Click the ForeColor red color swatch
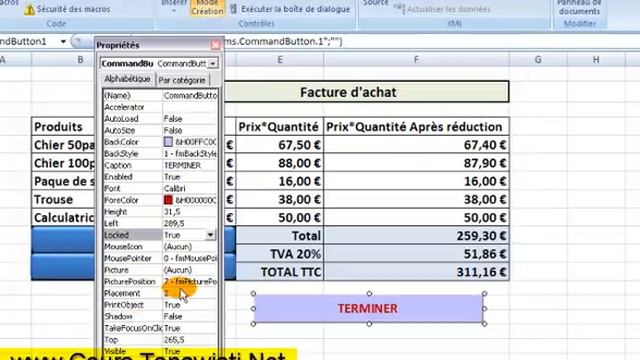Viewport: 640px width, 360px height. click(x=168, y=200)
